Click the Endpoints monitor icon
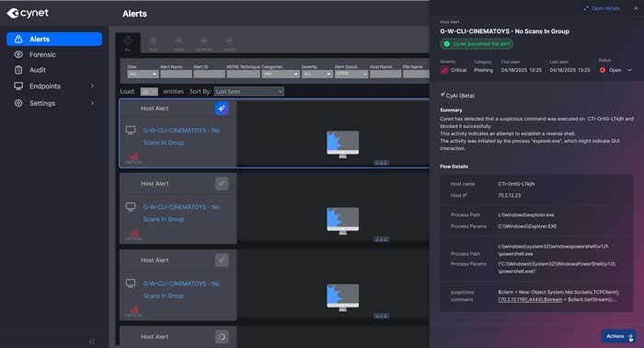This screenshot has height=348, width=644. [x=18, y=87]
